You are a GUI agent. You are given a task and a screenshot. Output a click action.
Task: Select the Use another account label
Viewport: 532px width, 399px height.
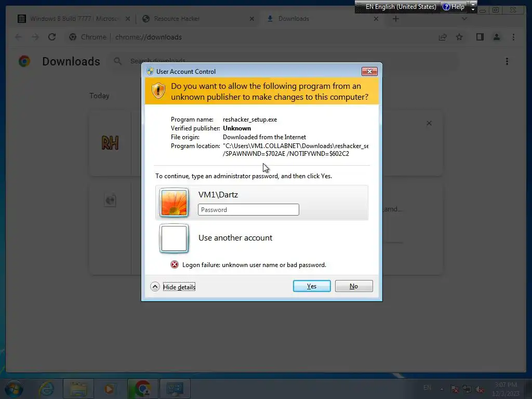point(235,238)
